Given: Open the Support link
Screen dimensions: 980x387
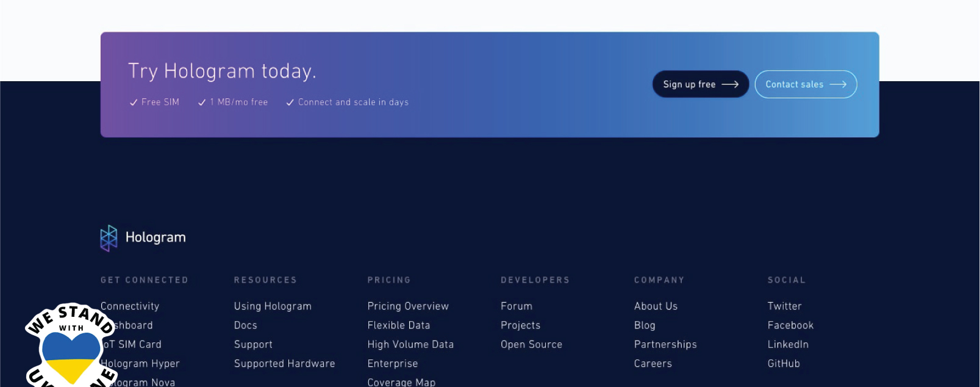Looking at the screenshot, I should point(253,344).
